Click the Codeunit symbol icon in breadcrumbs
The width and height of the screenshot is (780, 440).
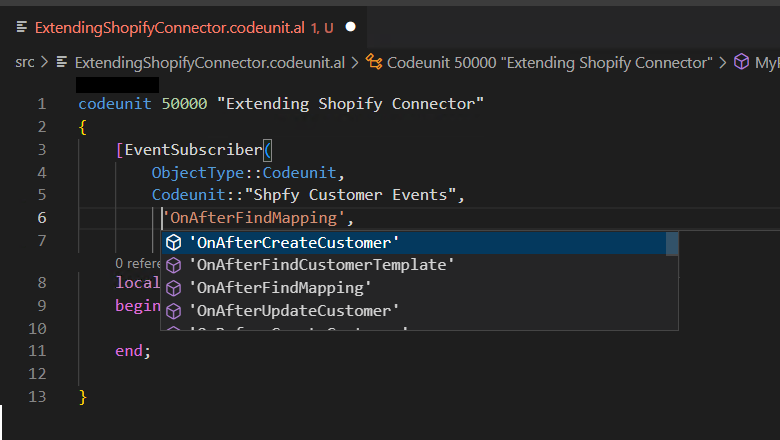[x=374, y=62]
